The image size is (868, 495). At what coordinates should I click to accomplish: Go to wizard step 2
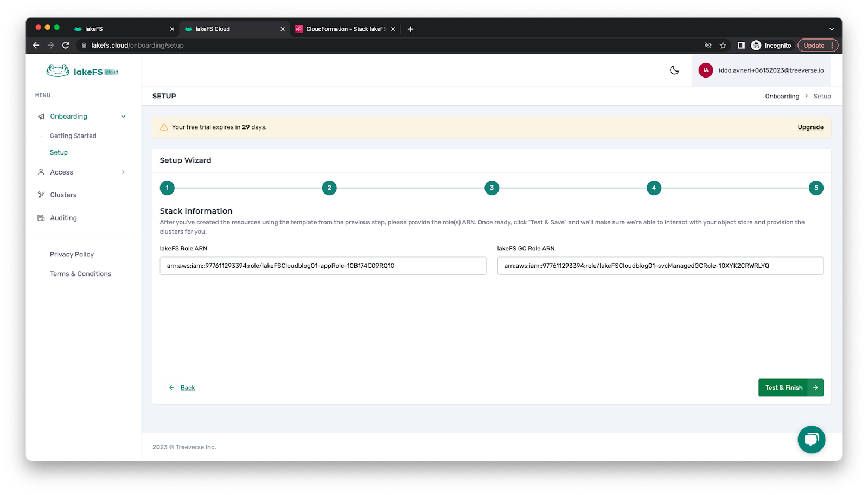pos(329,188)
